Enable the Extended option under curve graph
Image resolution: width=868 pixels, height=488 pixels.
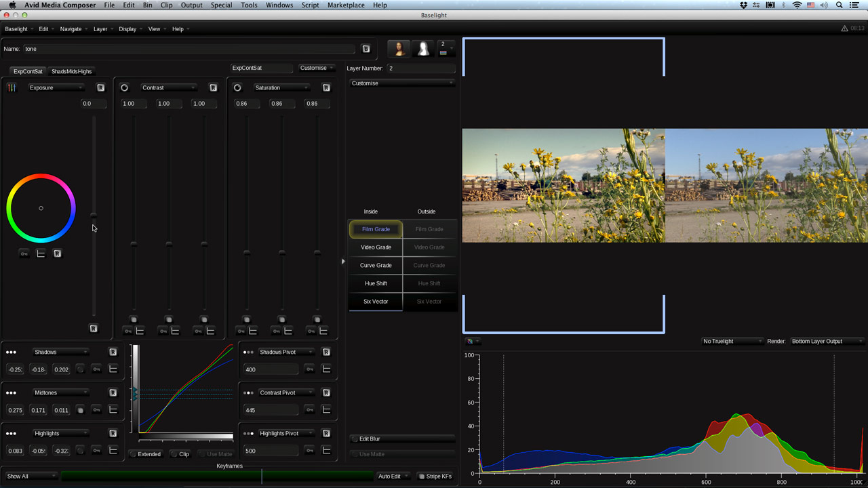pyautogui.click(x=145, y=454)
